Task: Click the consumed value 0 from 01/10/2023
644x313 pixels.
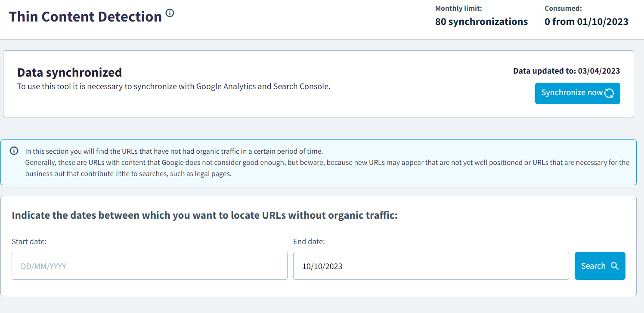Action: coord(586,22)
